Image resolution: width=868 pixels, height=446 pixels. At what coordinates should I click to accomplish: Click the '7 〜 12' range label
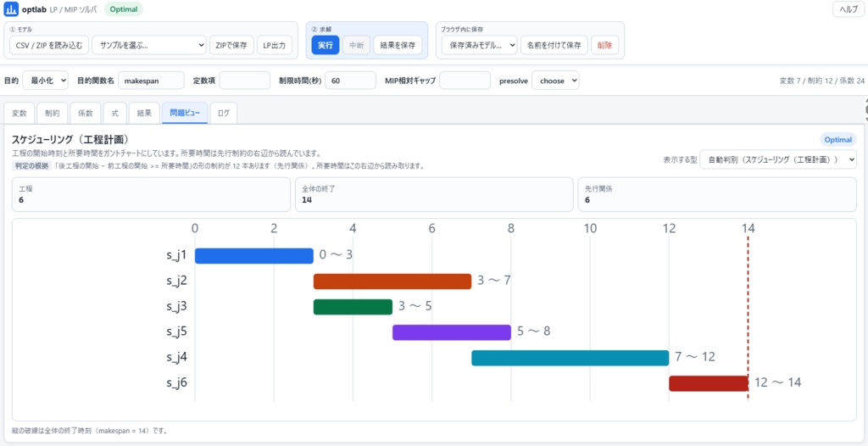tap(695, 357)
